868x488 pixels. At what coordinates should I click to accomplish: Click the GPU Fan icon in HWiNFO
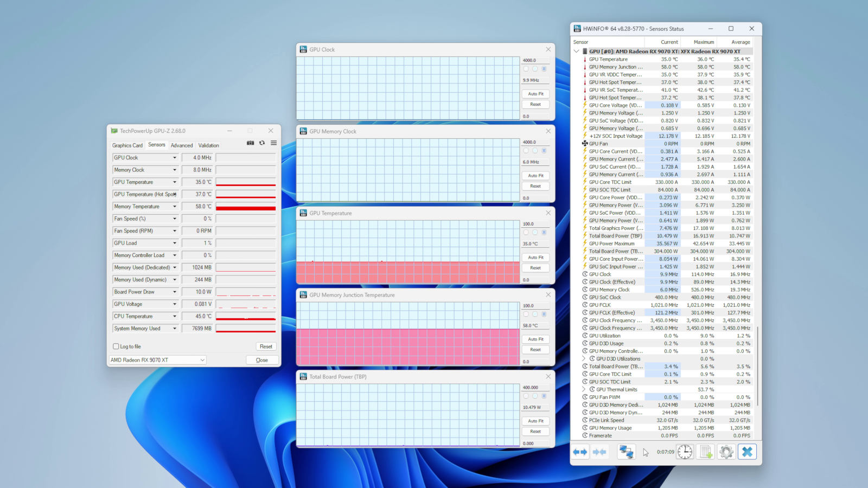(x=585, y=144)
